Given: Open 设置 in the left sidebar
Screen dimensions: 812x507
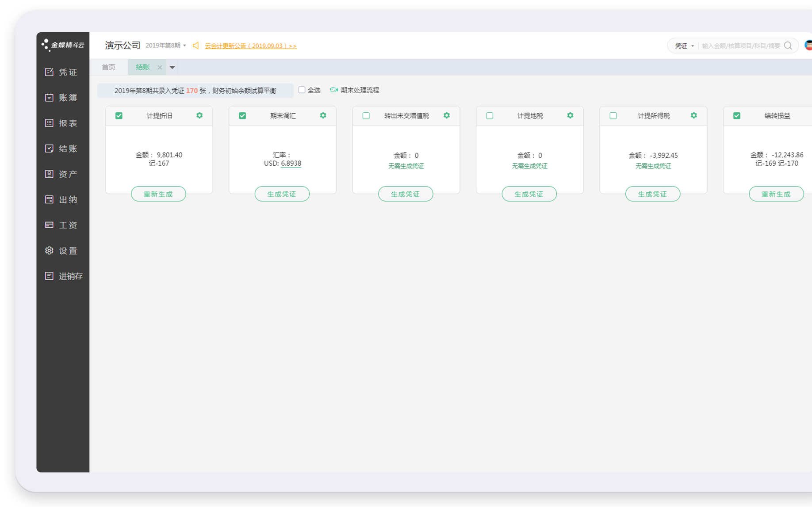Looking at the screenshot, I should (62, 251).
